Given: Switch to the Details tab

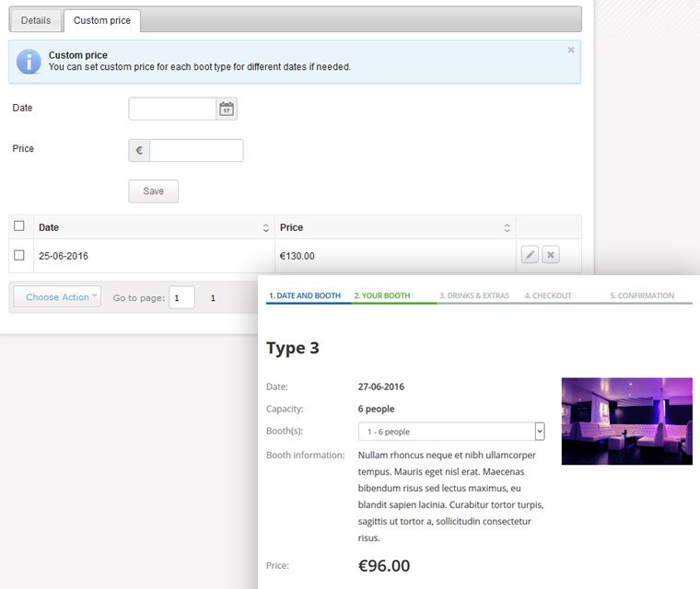Looking at the screenshot, I should pos(36,20).
